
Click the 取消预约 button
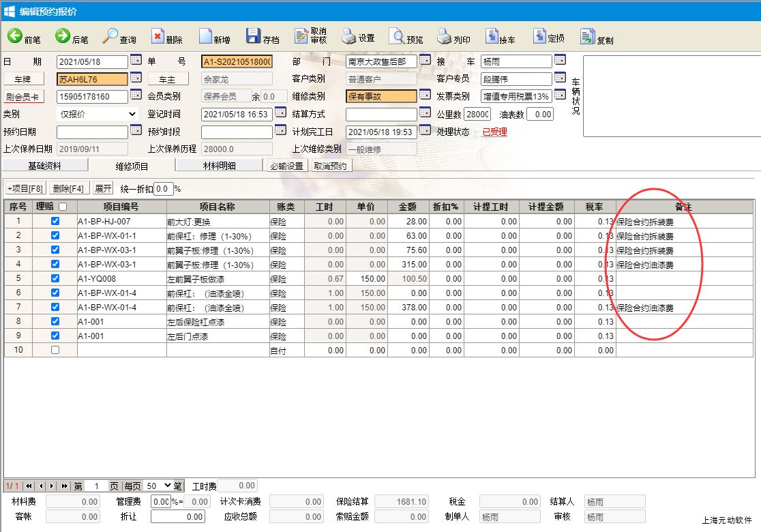pyautogui.click(x=330, y=166)
